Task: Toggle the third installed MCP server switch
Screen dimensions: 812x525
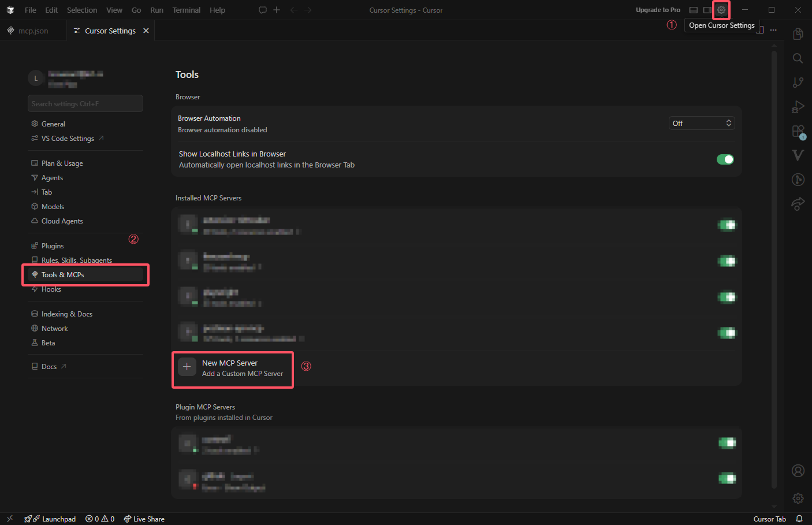Action: pos(727,297)
